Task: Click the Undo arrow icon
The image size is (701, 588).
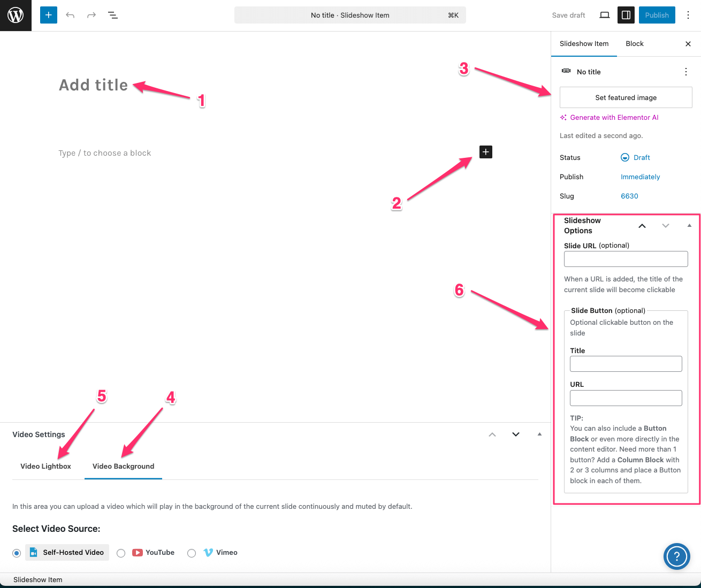Action: click(x=70, y=15)
